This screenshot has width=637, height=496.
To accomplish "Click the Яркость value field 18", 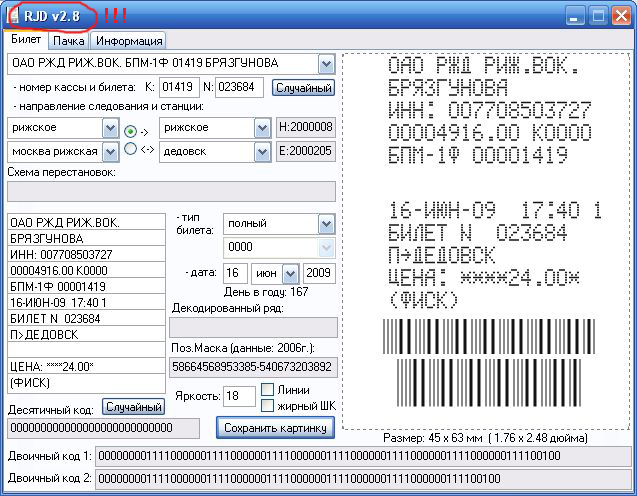I will coord(239,396).
